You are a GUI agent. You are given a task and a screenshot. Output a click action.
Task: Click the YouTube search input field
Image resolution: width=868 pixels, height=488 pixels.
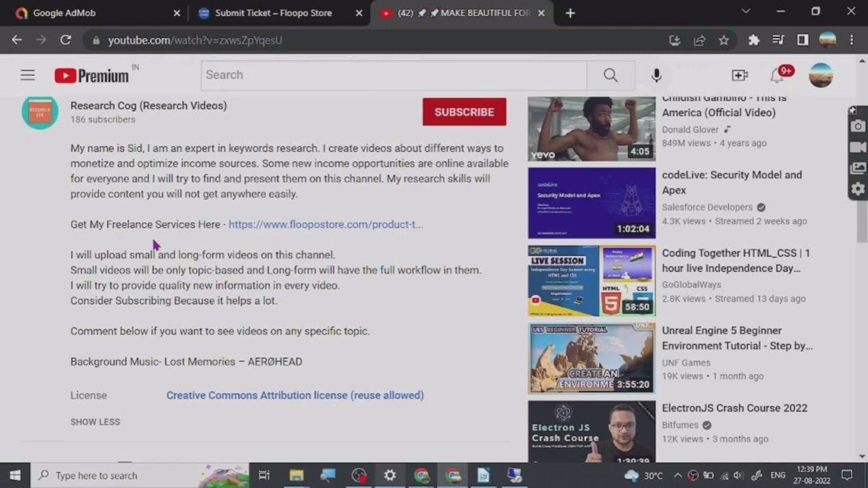(x=393, y=75)
